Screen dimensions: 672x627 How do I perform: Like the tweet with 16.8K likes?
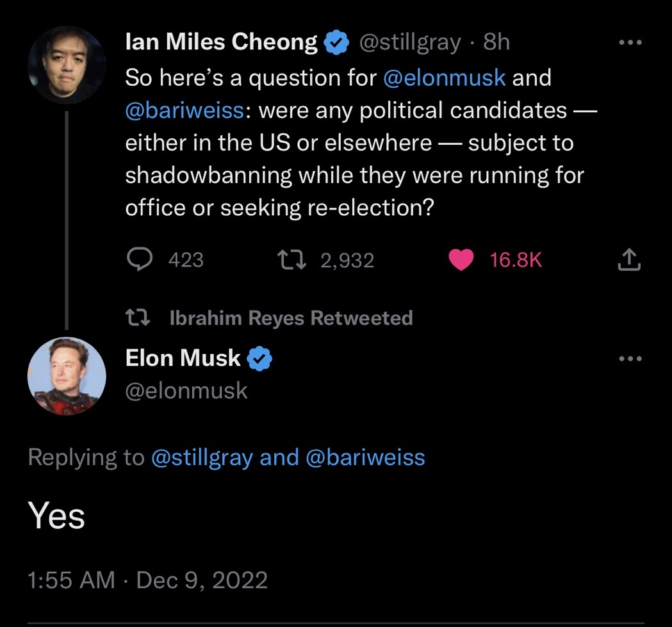[x=461, y=259]
